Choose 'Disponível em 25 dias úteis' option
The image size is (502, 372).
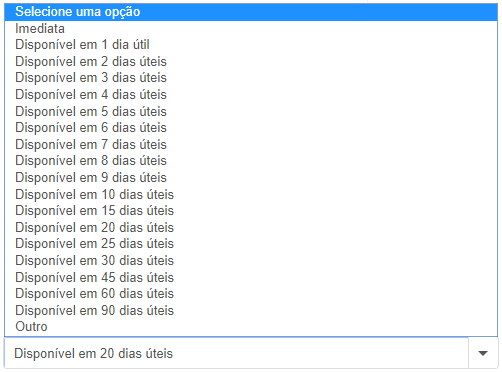pyautogui.click(x=251, y=244)
